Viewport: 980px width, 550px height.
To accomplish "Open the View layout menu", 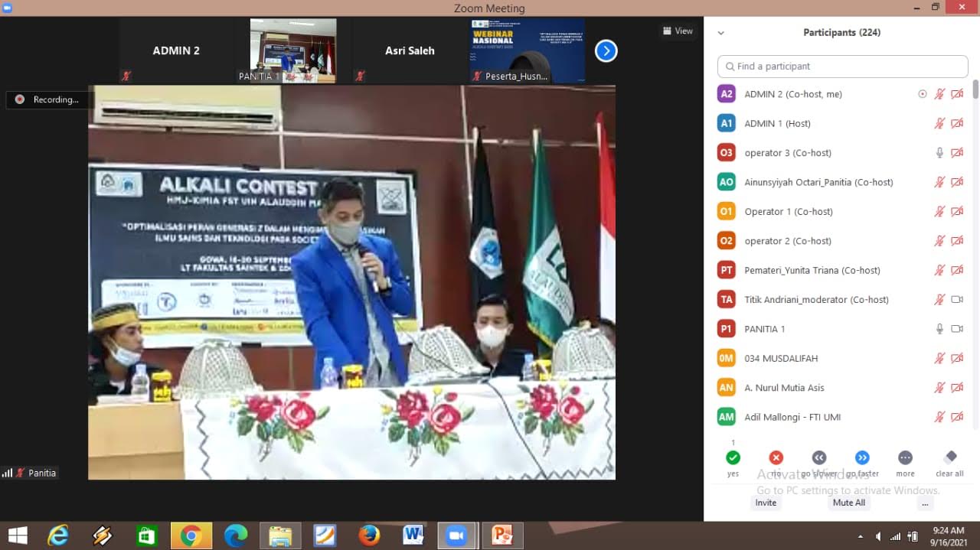I will [678, 31].
